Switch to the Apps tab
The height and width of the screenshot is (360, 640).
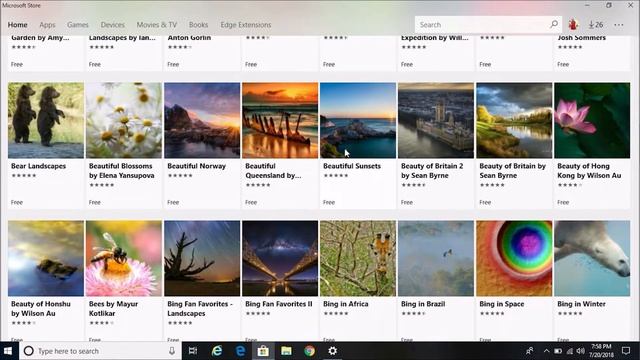(x=47, y=25)
